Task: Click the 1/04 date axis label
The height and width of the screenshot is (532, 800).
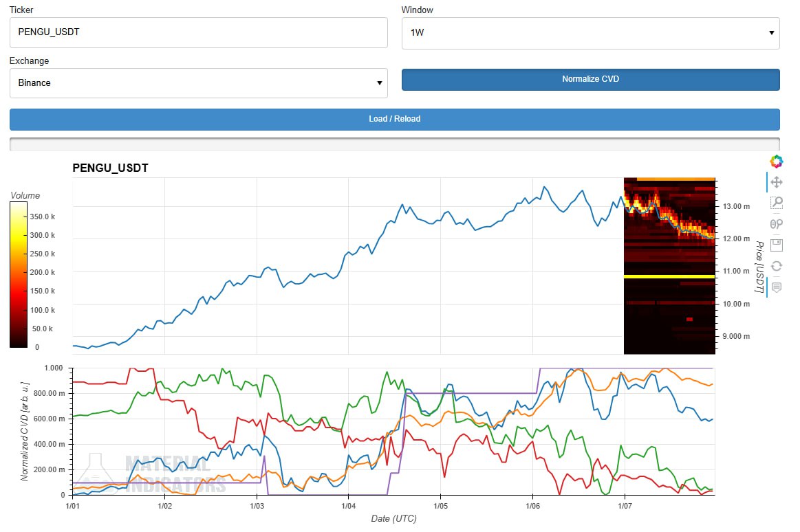Action: point(349,506)
